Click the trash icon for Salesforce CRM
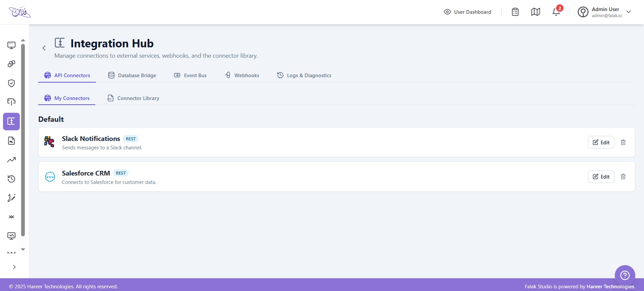 pos(623,177)
